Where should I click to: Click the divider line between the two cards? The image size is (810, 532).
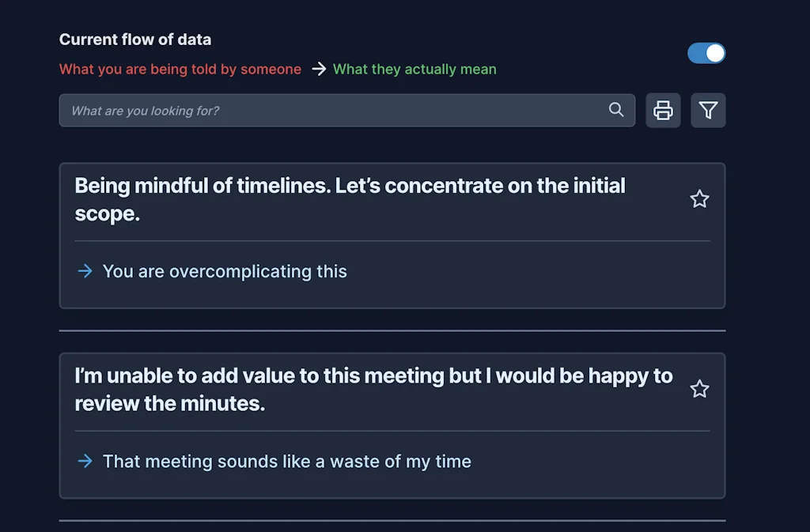(392, 330)
